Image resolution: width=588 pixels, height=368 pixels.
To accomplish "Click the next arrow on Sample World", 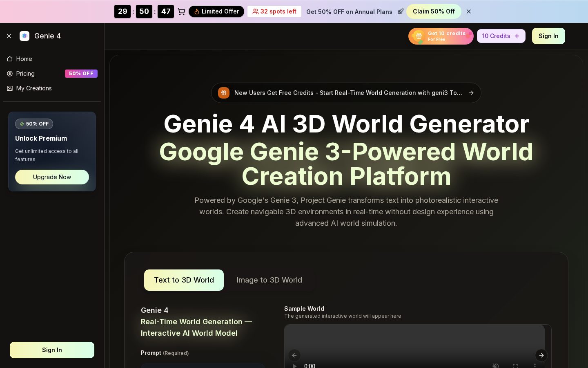I will pyautogui.click(x=541, y=355).
